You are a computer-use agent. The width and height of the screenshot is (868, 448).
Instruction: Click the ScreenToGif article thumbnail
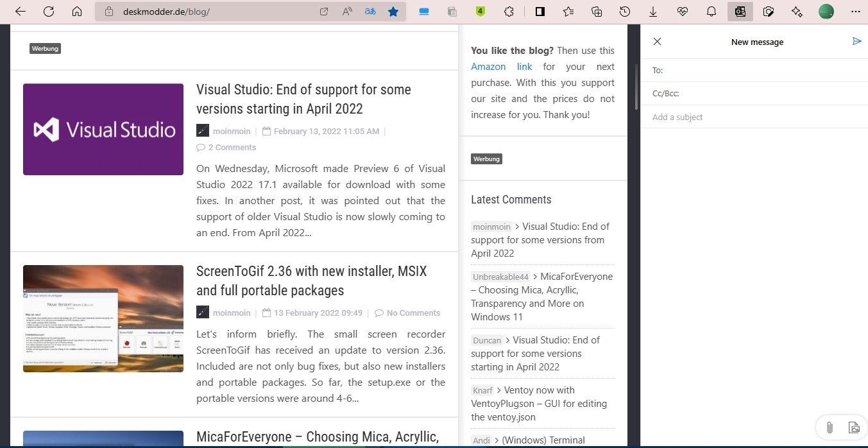[103, 318]
